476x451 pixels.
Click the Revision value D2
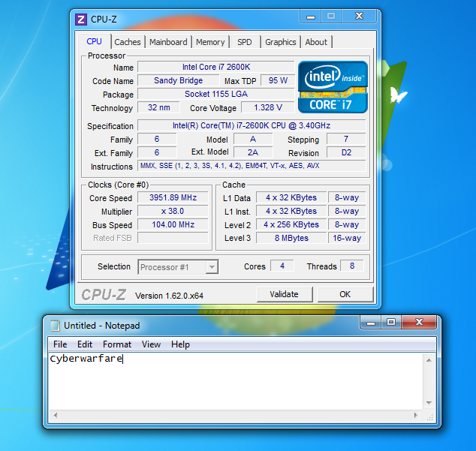346,152
